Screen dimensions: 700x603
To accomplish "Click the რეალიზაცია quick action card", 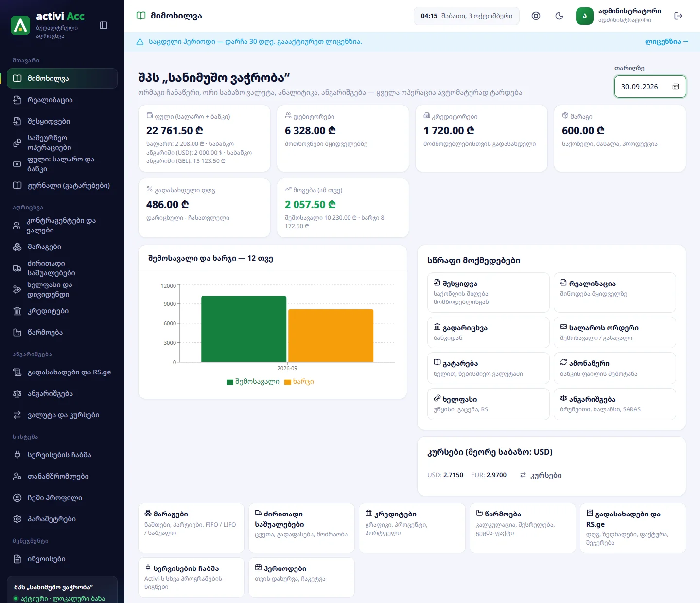I will click(x=614, y=292).
